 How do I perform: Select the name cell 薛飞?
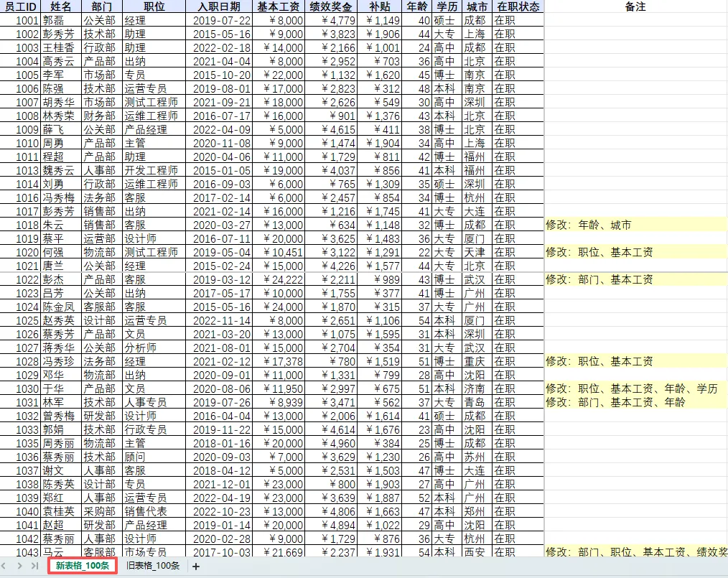pos(61,129)
